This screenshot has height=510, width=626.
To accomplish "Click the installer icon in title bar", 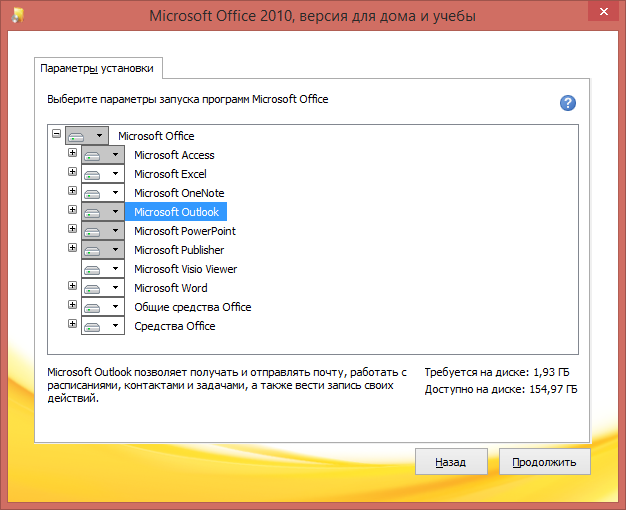I will [x=18, y=15].
